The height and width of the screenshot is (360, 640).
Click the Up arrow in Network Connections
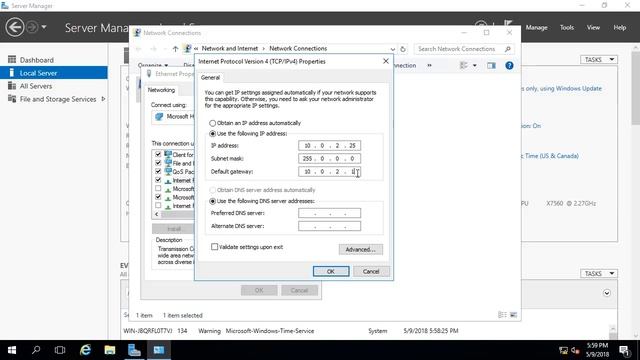click(x=175, y=49)
